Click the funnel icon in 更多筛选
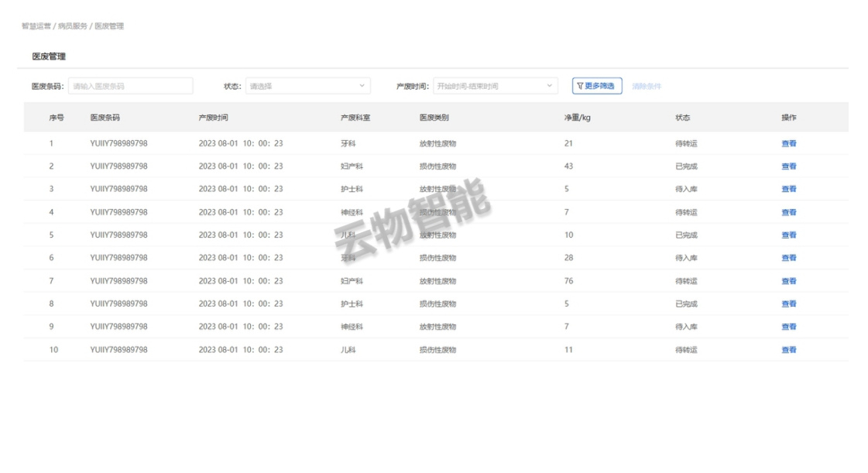 580,86
